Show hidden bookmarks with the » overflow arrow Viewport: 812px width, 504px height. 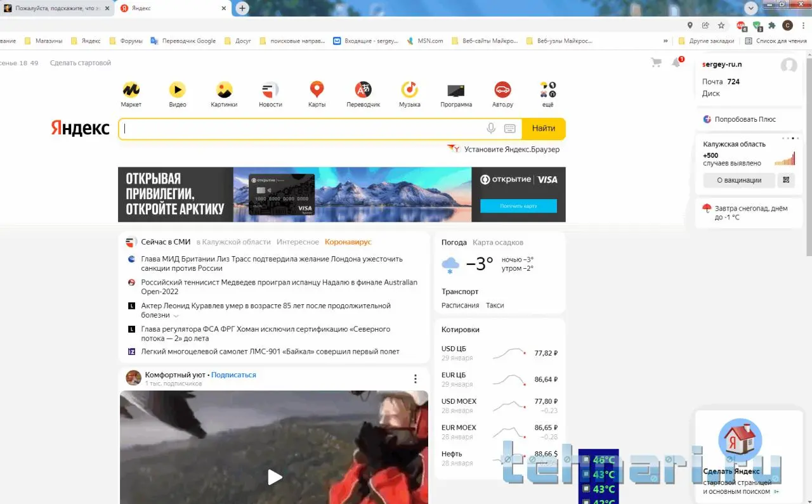665,41
